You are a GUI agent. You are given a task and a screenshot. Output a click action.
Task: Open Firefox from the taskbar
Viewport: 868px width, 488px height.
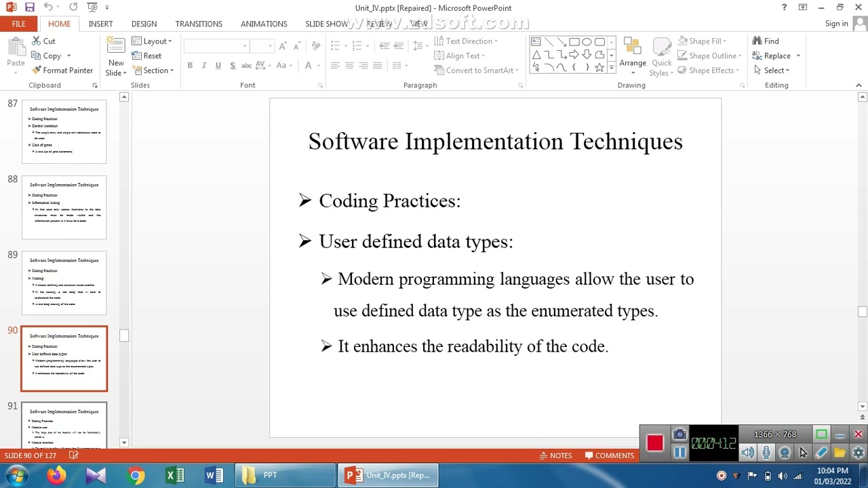pyautogui.click(x=56, y=475)
